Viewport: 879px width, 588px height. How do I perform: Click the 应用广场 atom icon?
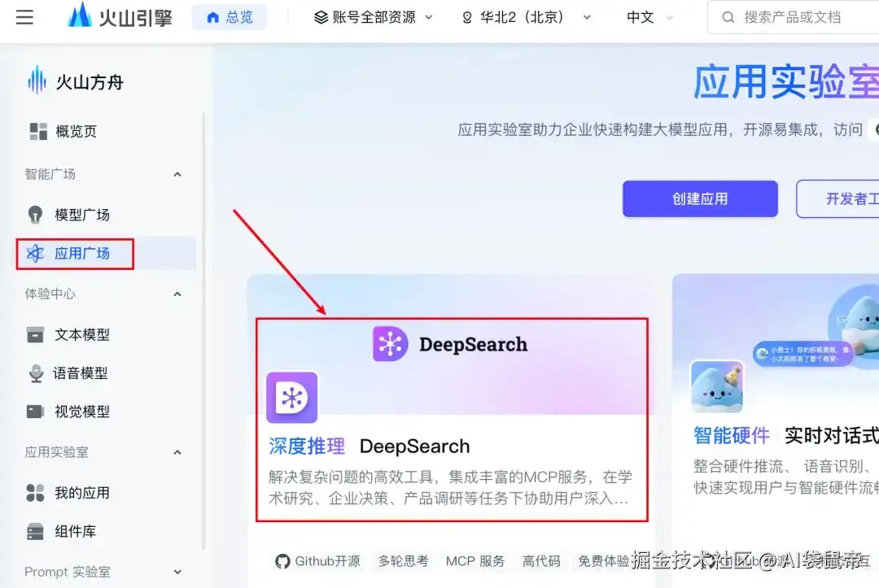(x=35, y=254)
